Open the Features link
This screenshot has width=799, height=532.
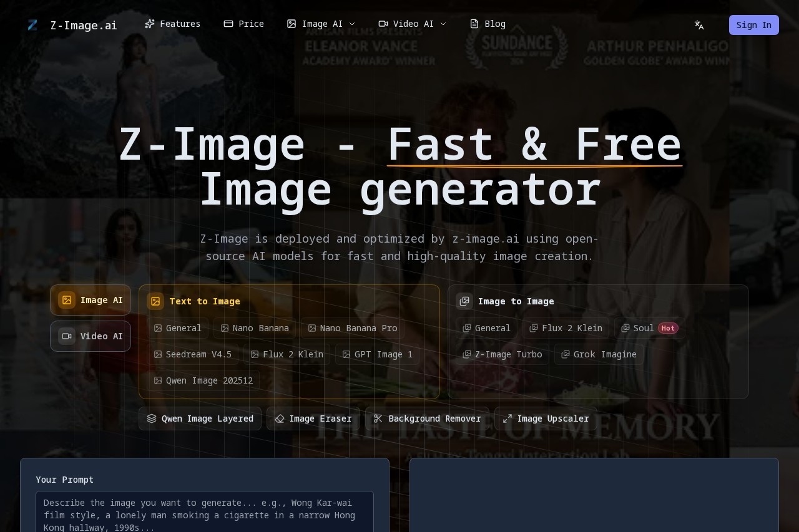pyautogui.click(x=172, y=24)
